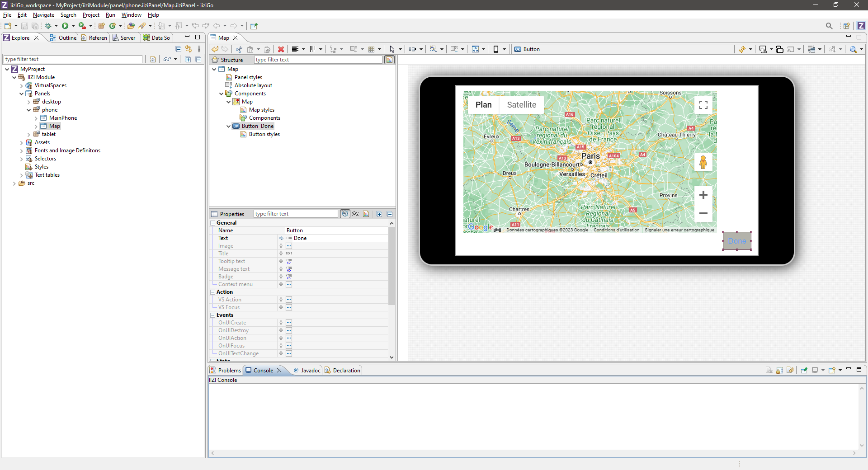Click the Street View pegman on the map

703,162
